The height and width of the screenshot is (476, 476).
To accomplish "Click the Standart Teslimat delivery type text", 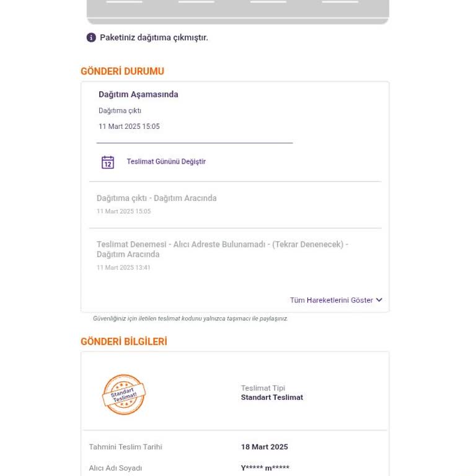I will [272, 397].
